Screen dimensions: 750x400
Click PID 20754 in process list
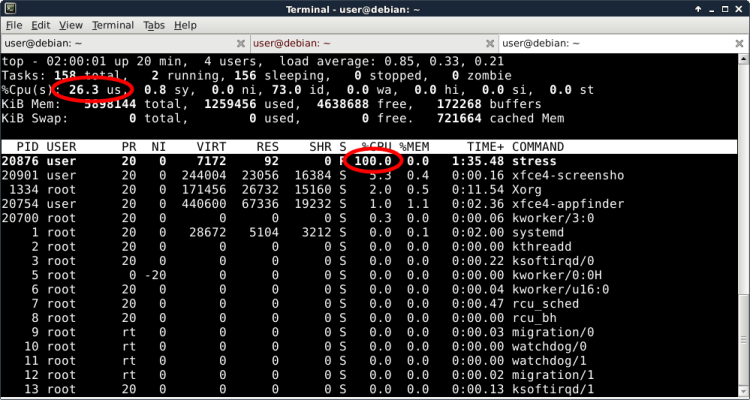21,204
